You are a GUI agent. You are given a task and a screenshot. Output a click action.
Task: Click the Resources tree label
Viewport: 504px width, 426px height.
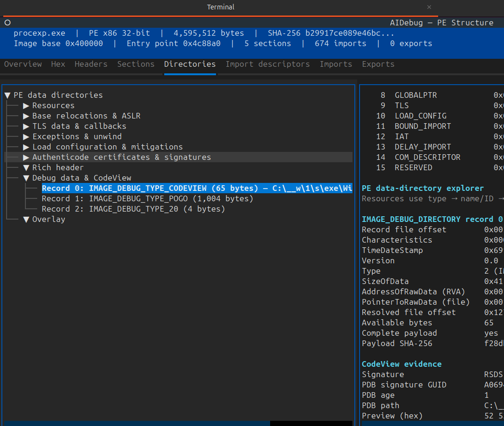[x=53, y=106]
